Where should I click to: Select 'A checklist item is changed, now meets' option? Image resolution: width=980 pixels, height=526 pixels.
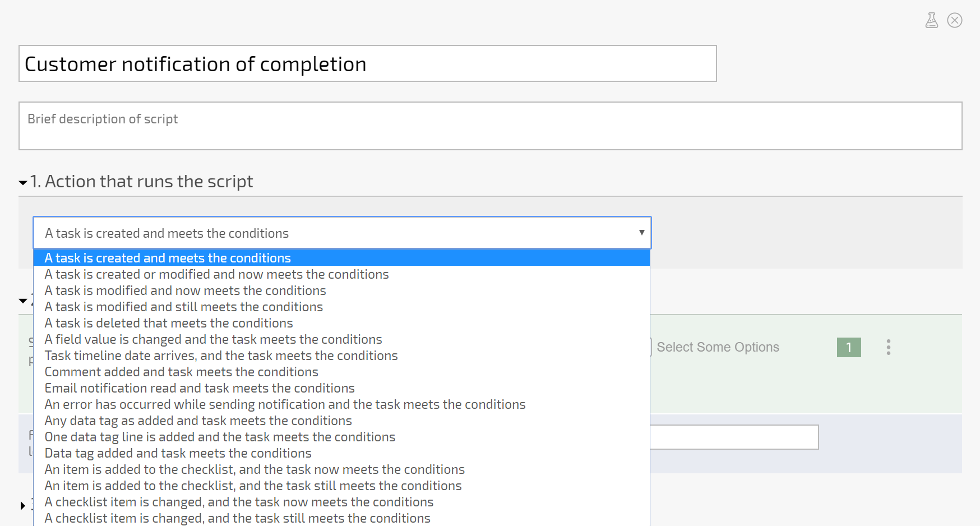pyautogui.click(x=239, y=502)
